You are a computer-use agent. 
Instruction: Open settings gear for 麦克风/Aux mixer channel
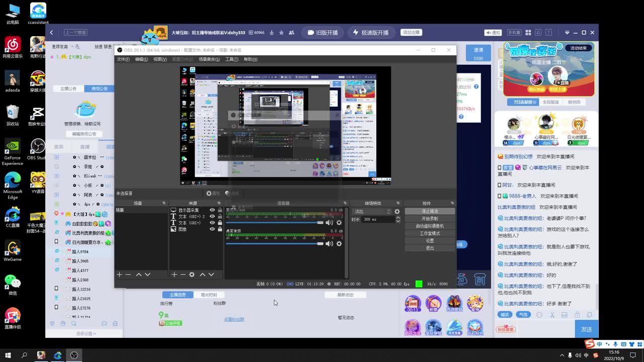coord(339,223)
